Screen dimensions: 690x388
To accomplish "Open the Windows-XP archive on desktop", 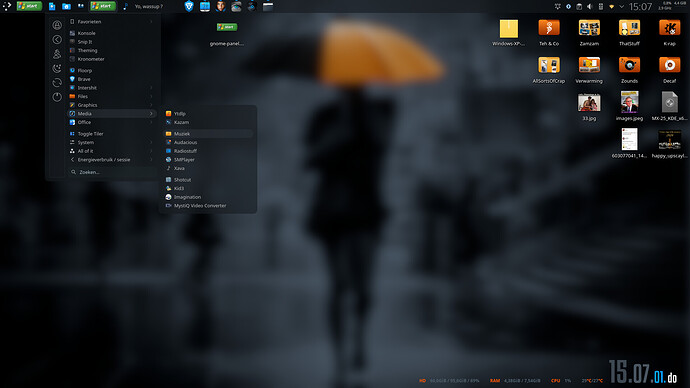I will (508, 33).
